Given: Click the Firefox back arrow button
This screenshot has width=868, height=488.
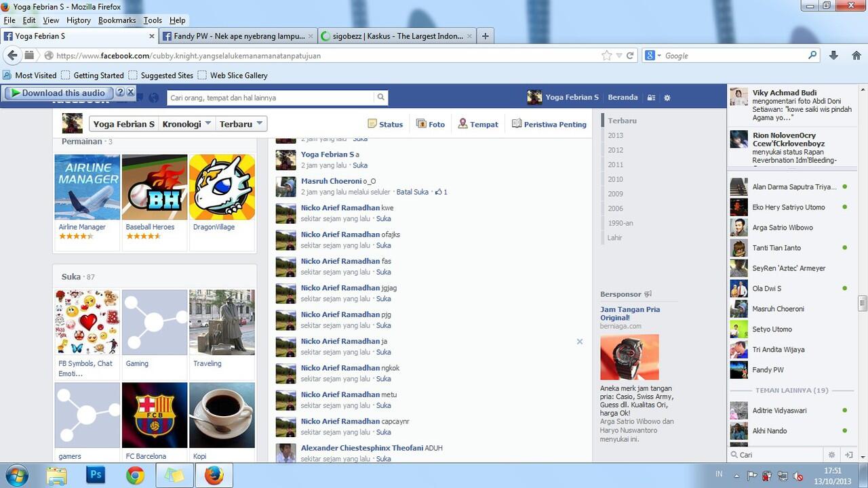Looking at the screenshot, I should coord(13,56).
